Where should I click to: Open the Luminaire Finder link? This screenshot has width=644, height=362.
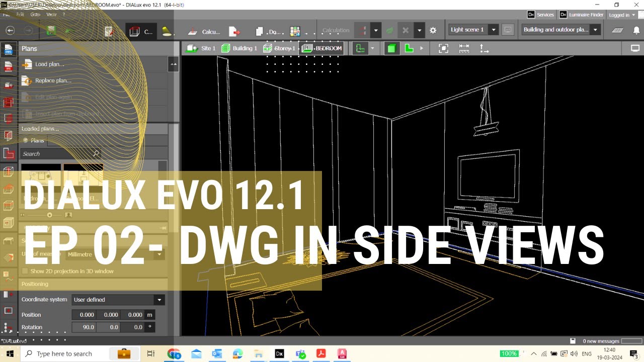pos(582,15)
